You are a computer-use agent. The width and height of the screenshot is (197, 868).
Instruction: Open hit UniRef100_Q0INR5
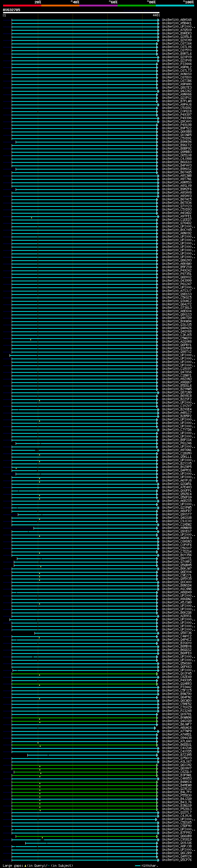click(x=177, y=135)
